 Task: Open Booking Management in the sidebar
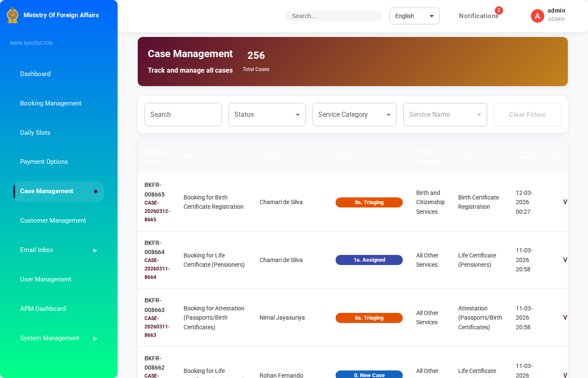click(x=51, y=103)
